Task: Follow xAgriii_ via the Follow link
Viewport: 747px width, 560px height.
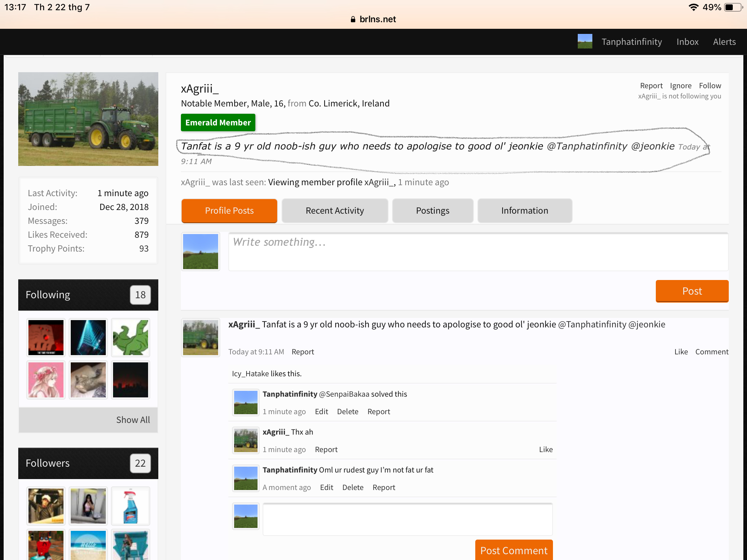Action: tap(710, 86)
